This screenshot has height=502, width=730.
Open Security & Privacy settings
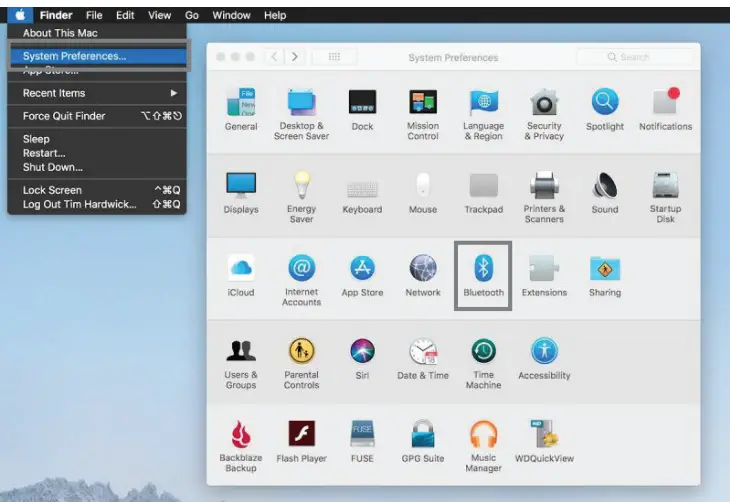(544, 115)
